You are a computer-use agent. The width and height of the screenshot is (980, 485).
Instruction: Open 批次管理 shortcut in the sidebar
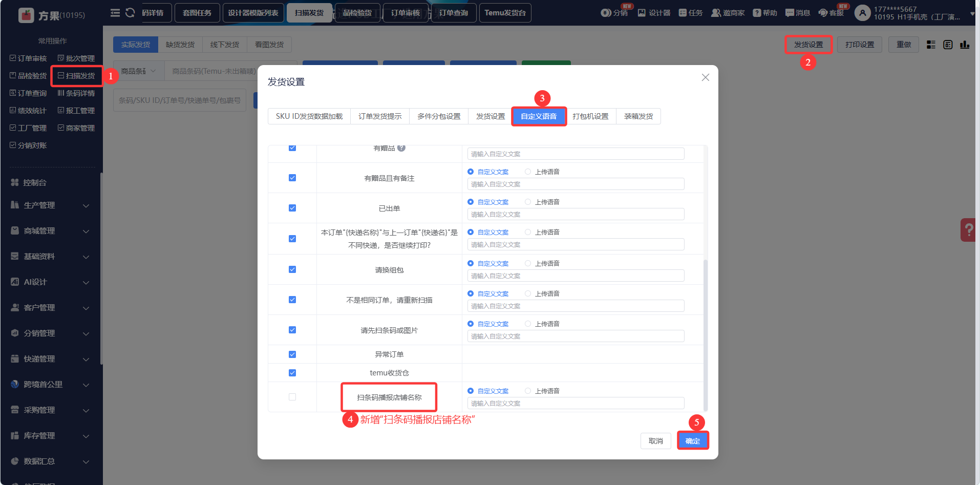(76, 58)
